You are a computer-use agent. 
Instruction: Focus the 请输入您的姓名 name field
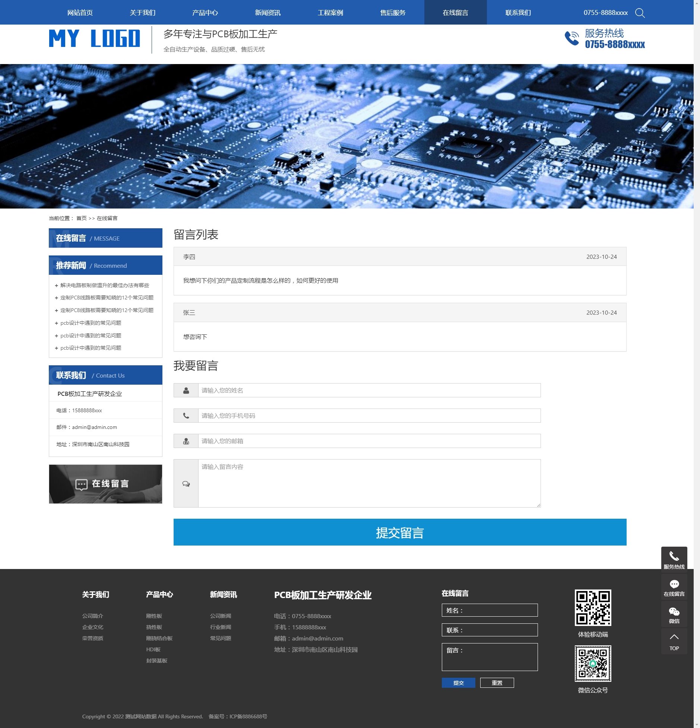(369, 390)
